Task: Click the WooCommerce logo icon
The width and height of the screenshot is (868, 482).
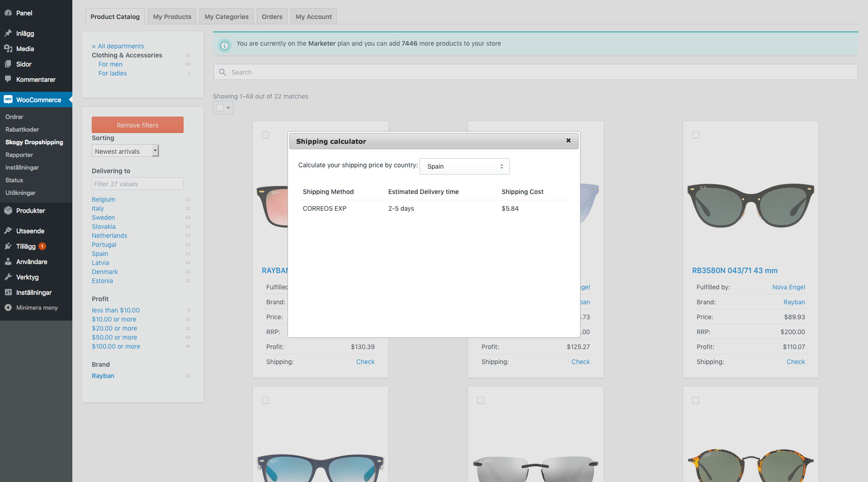Action: click(x=8, y=99)
